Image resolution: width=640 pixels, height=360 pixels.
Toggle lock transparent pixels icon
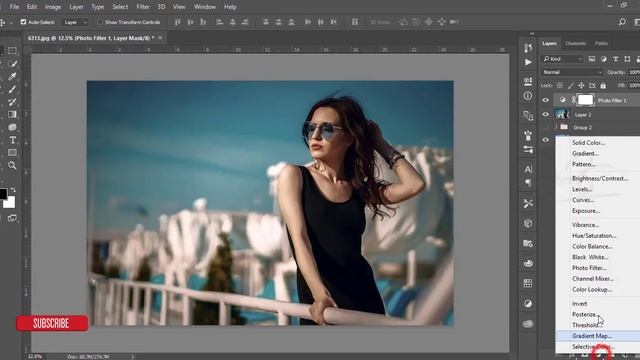point(560,86)
